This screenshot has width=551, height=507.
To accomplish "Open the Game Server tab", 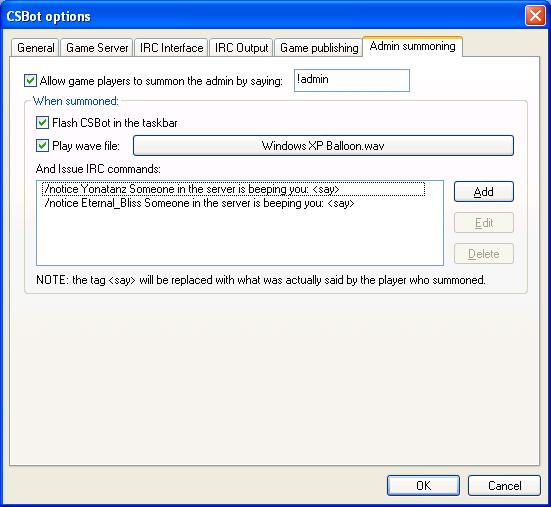I will click(x=97, y=48).
